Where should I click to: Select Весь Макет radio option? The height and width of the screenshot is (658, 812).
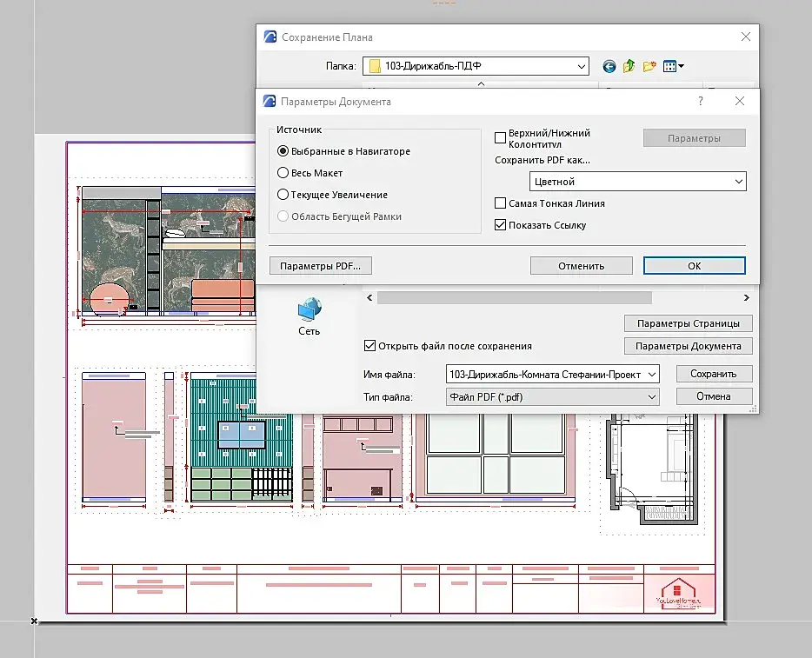[283, 173]
